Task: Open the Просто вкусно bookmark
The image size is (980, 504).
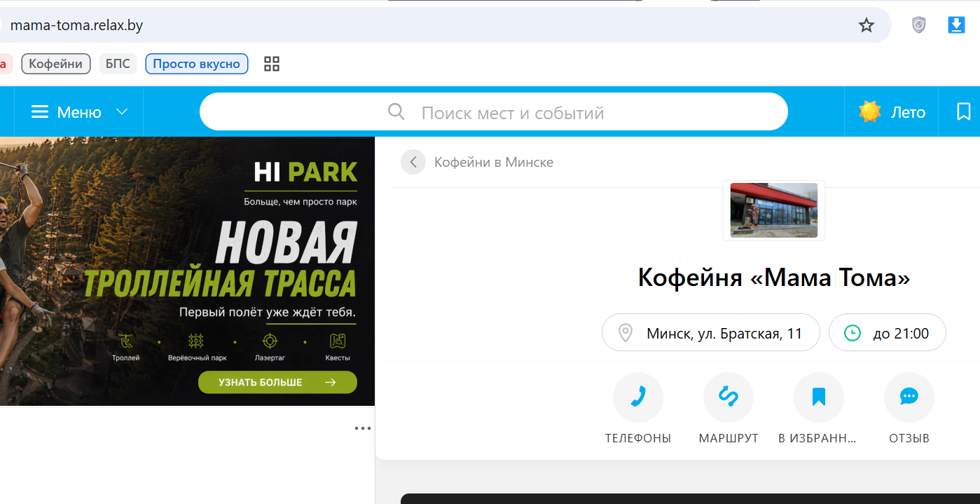Action: [196, 64]
